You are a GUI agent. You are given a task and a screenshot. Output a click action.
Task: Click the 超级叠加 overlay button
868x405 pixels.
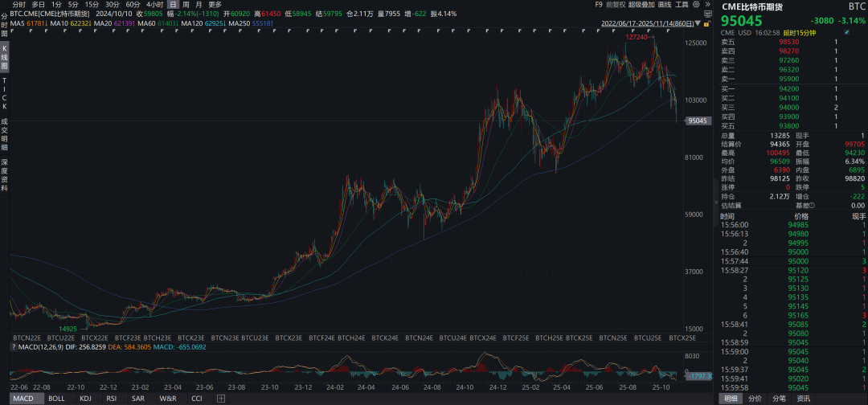click(642, 5)
